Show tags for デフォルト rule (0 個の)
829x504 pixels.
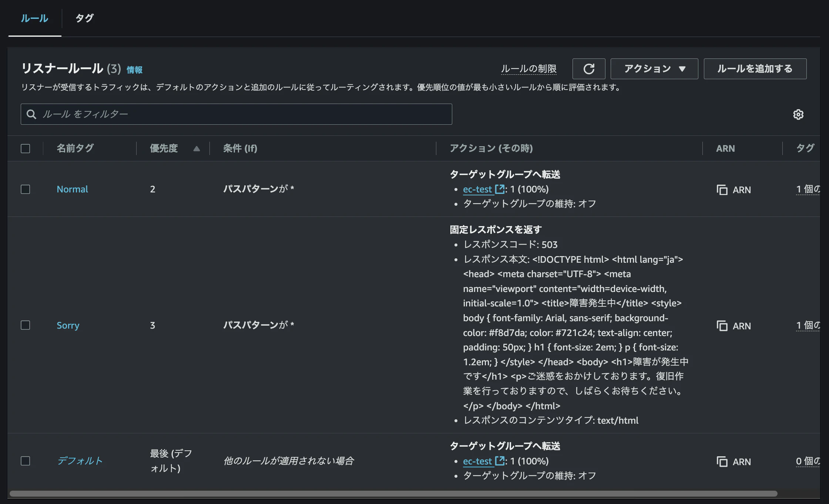click(808, 461)
